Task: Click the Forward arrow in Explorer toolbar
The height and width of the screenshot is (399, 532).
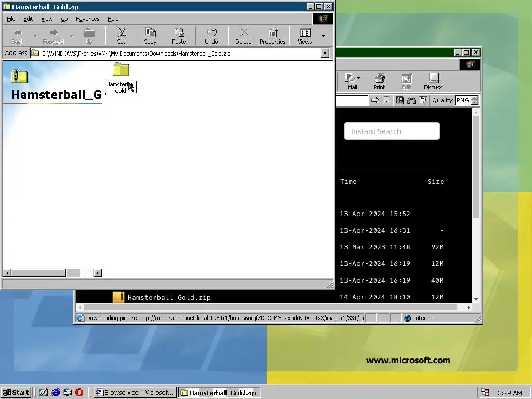Action: point(54,36)
